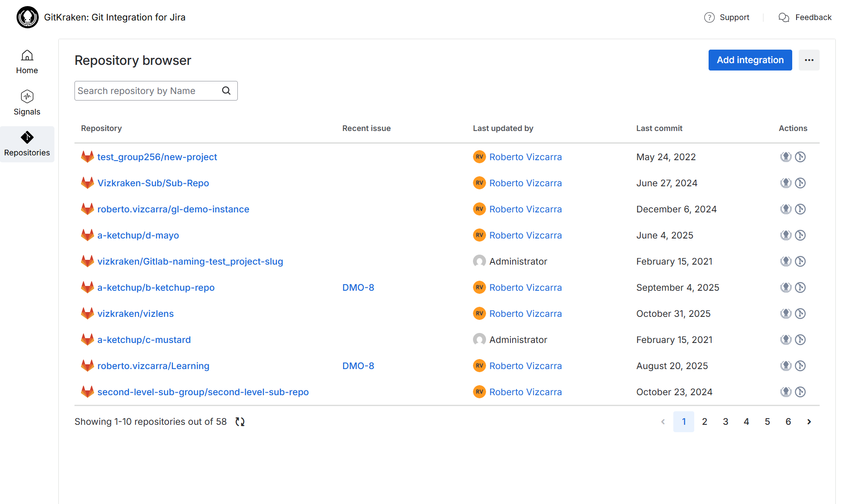
Task: Open roberto.vizcarra/gl-demo-instance repository link
Action: point(173,209)
